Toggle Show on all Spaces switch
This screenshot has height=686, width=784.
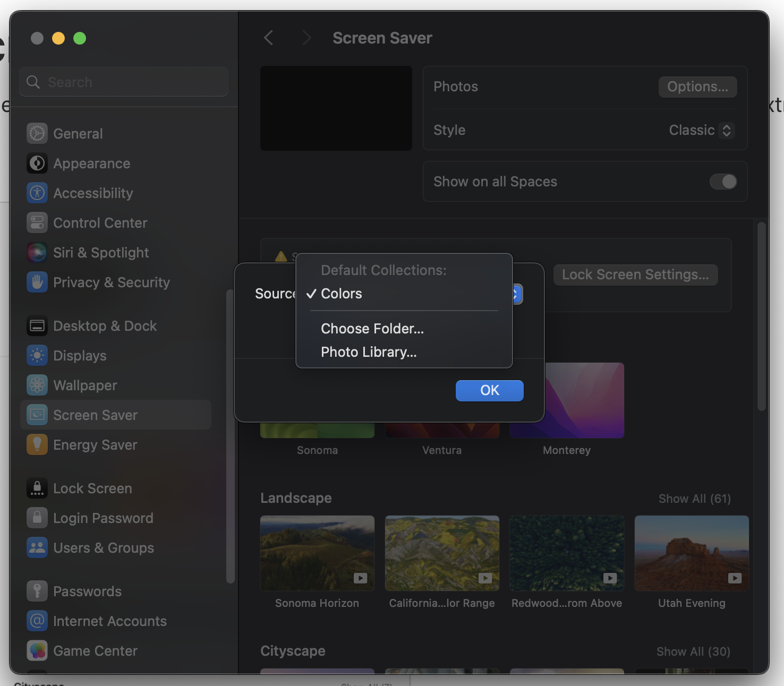(723, 182)
